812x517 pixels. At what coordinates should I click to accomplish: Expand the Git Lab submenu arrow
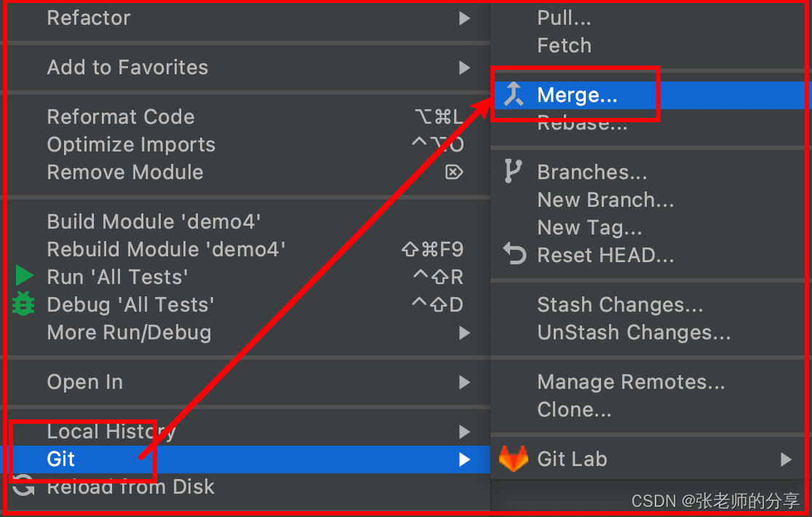tap(786, 459)
